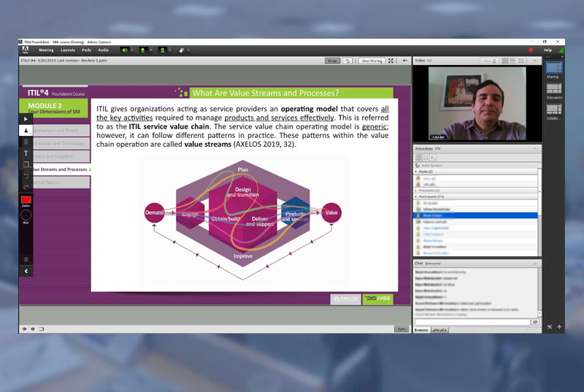Image resolution: width=584 pixels, height=392 pixels.
Task: Click the Draw button in Share pod
Action: [x=333, y=61]
